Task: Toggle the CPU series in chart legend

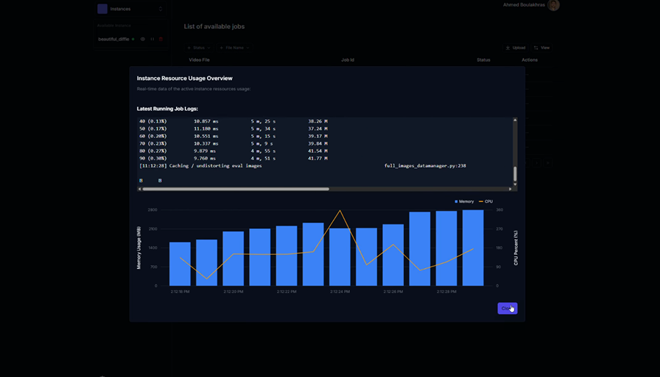Action: pyautogui.click(x=486, y=202)
